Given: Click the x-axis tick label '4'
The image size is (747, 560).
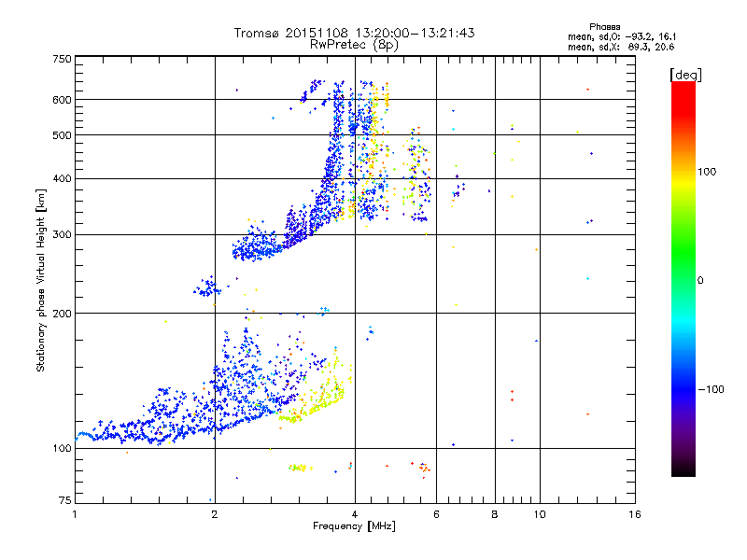Looking at the screenshot, I should point(355,514).
